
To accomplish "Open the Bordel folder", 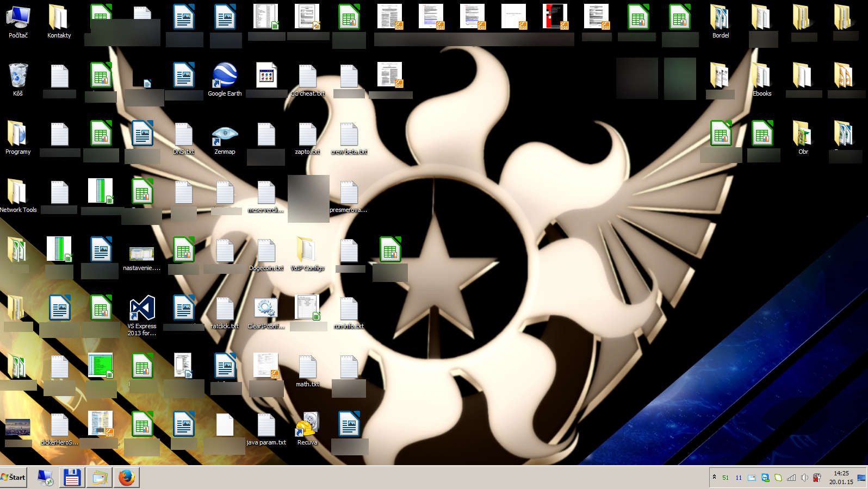I will click(x=721, y=21).
